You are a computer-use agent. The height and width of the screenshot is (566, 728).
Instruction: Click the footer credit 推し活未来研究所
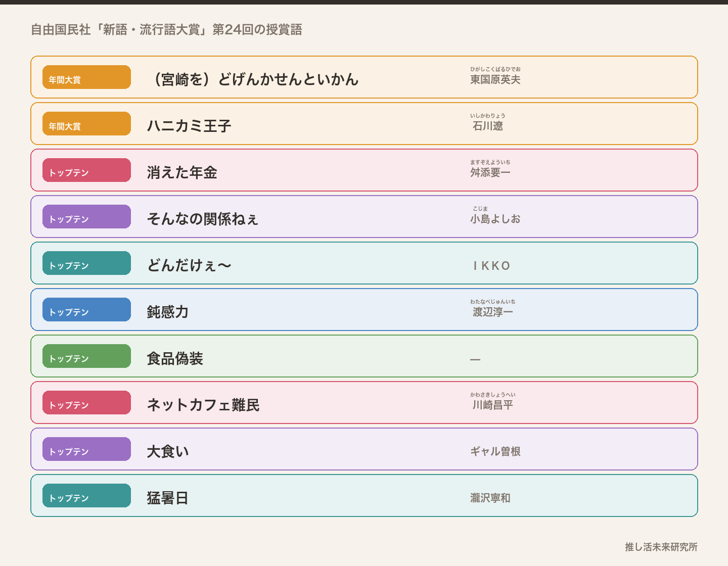click(661, 547)
